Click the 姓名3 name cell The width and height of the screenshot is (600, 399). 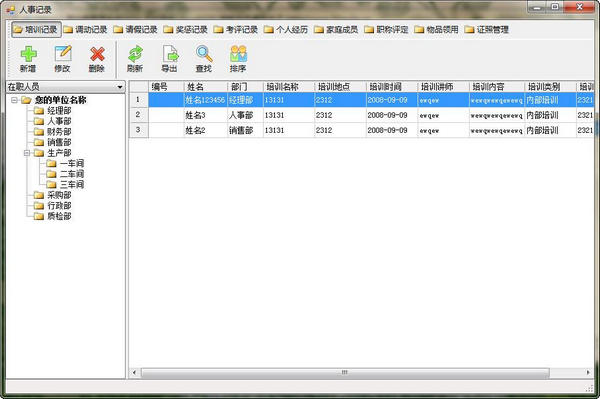point(205,115)
